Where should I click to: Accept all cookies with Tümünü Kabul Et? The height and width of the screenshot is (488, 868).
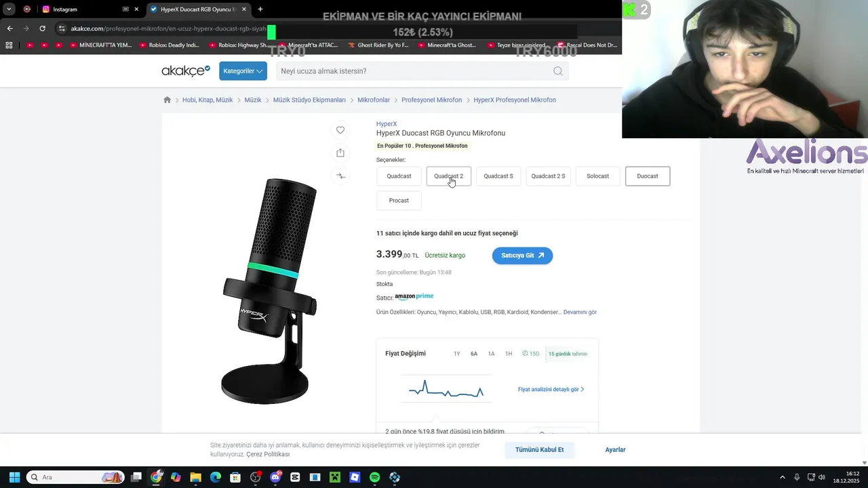coord(540,450)
